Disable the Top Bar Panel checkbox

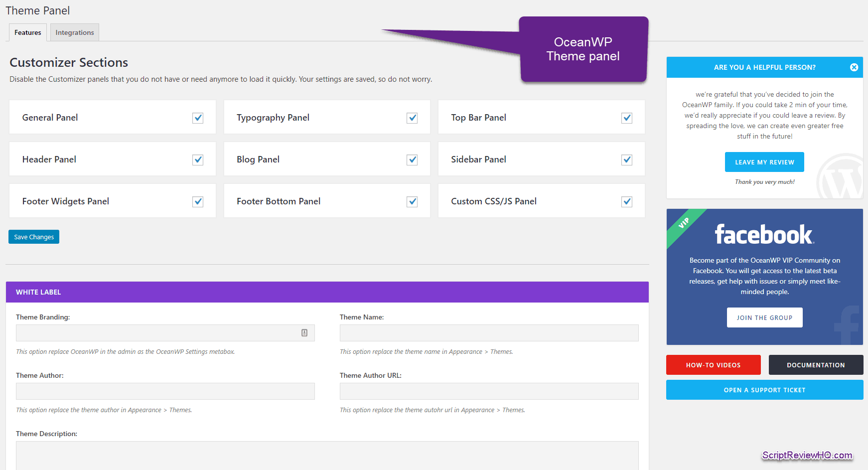coord(627,118)
